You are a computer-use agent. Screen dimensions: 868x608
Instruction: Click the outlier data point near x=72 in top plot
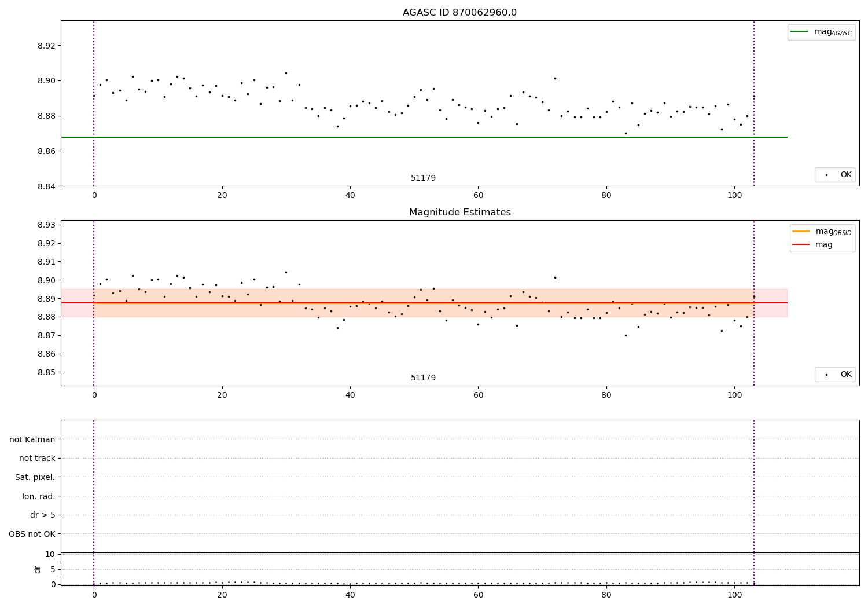555,78
